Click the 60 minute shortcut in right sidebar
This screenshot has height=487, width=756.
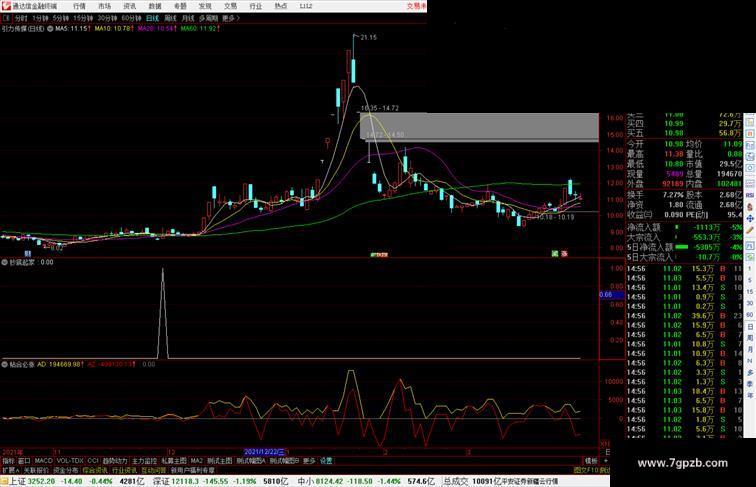[x=750, y=315]
